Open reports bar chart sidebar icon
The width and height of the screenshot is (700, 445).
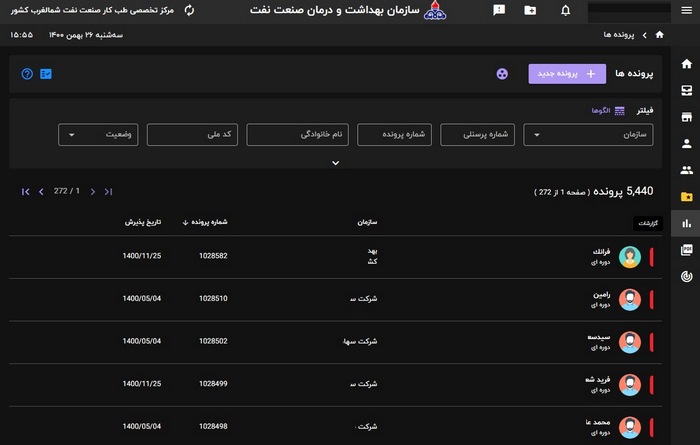point(687,223)
